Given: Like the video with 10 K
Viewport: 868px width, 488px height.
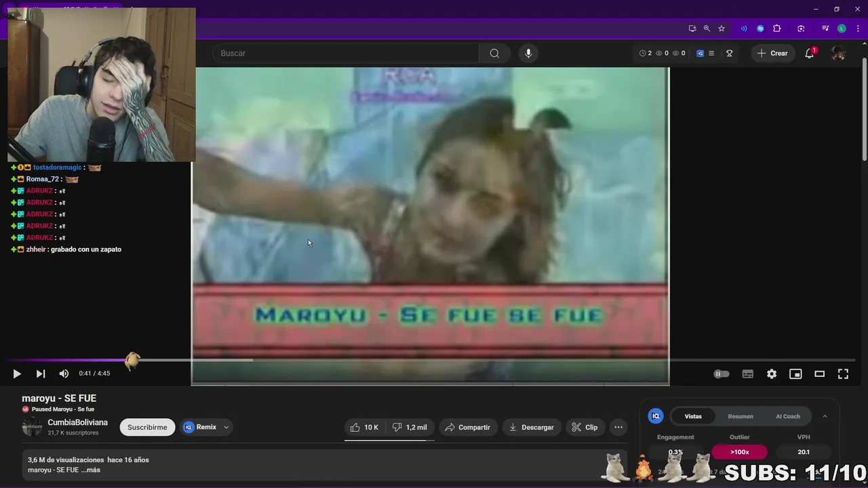Looking at the screenshot, I should 364,428.
